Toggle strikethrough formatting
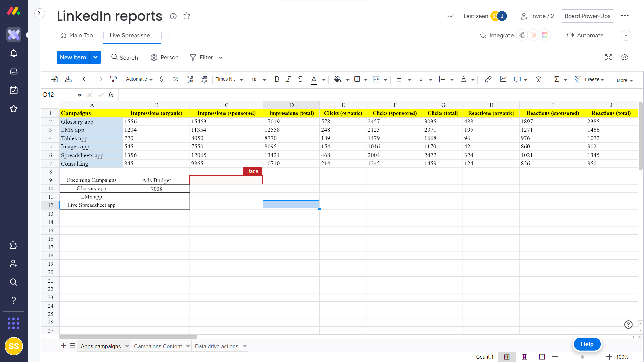Viewport: 644px width, 362px height. 300,79
